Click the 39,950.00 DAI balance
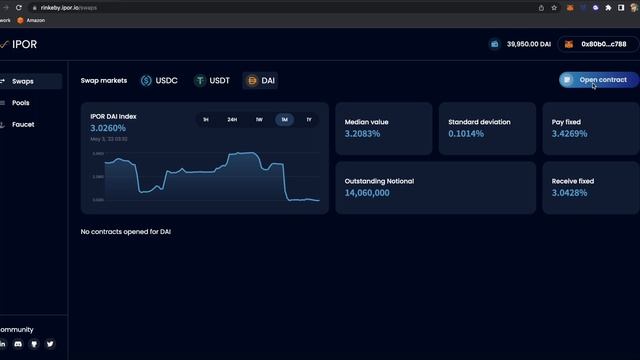640x360 pixels. pyautogui.click(x=529, y=44)
